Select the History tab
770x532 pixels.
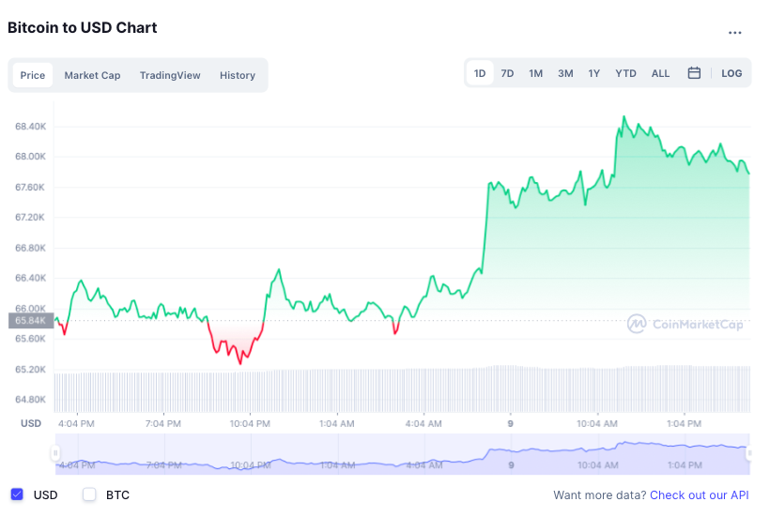tap(238, 75)
